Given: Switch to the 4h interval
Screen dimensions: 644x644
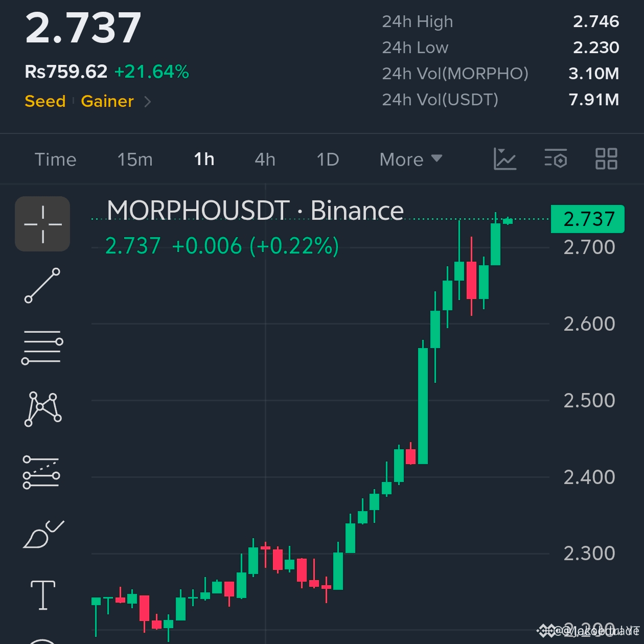Looking at the screenshot, I should pos(265,159).
